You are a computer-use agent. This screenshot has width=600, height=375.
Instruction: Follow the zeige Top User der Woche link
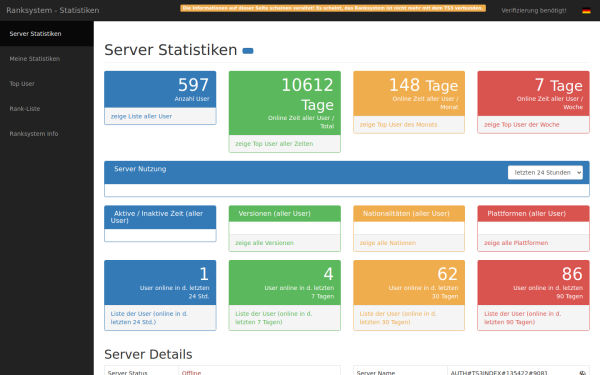point(522,125)
